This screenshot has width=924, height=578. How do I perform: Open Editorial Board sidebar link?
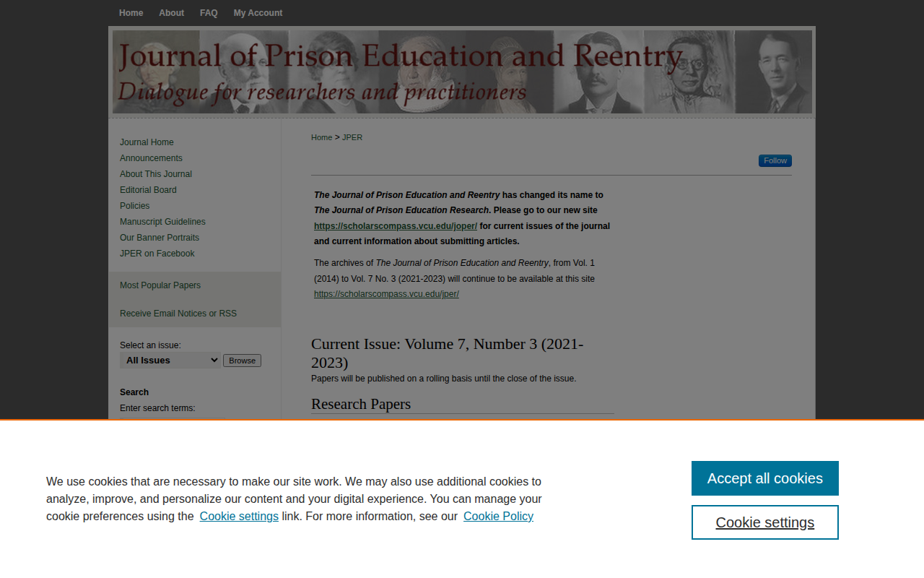point(148,190)
